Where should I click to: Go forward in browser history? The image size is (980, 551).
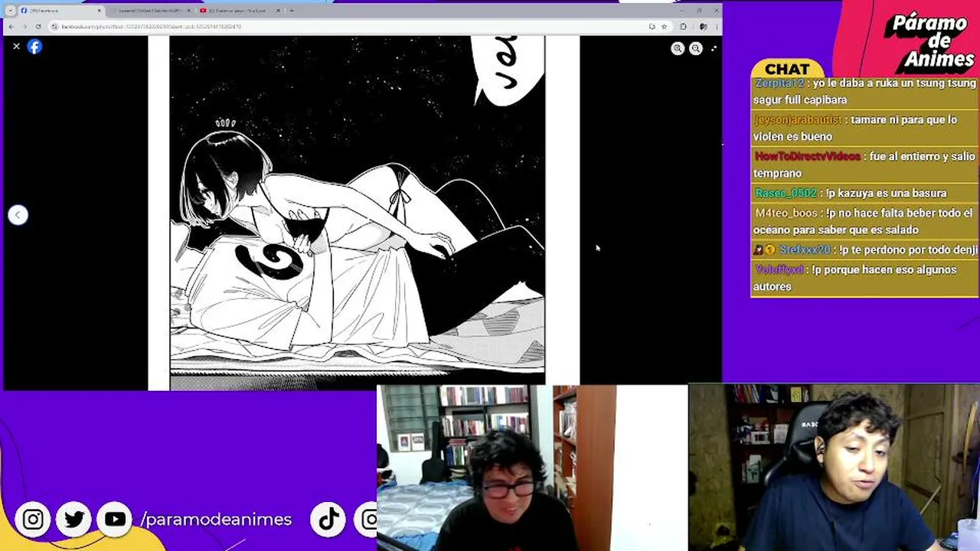[24, 26]
